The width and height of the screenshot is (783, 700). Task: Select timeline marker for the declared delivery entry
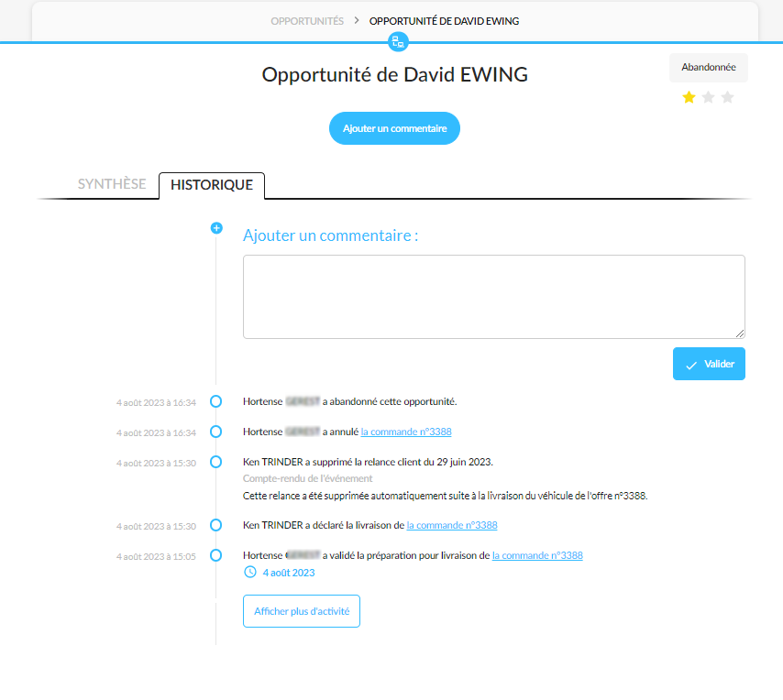coord(215,525)
